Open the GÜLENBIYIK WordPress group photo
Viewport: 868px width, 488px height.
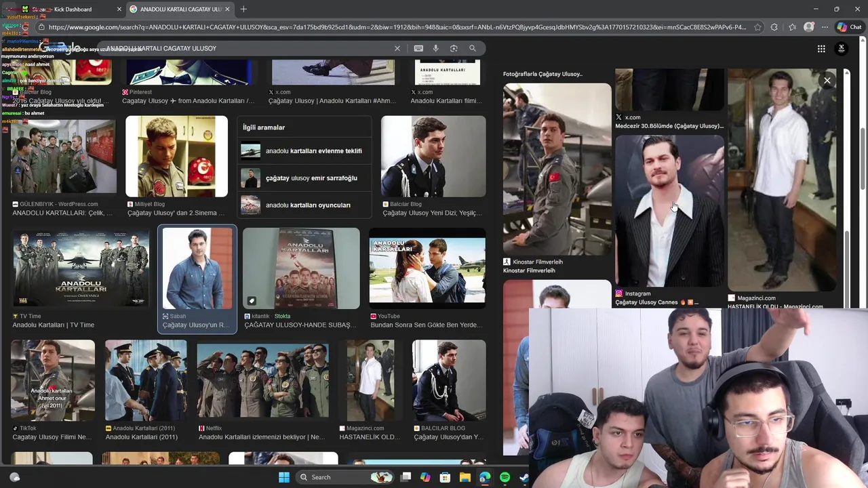point(63,157)
